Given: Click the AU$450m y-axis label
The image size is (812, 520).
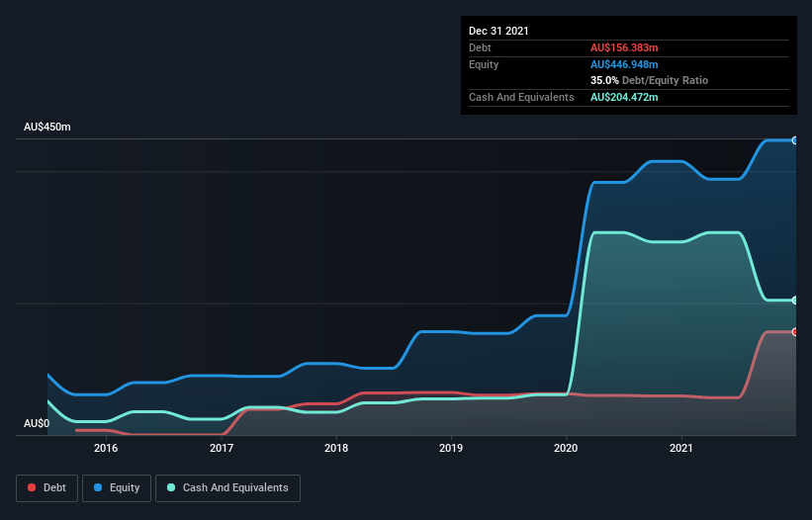Looking at the screenshot, I should click(47, 127).
